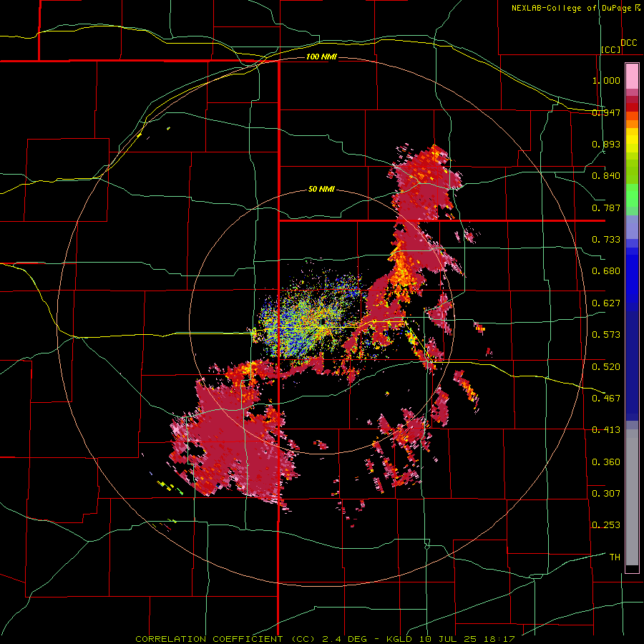Click the 0.840 value on the color scale
The height and width of the screenshot is (644, 644).
tap(606, 176)
